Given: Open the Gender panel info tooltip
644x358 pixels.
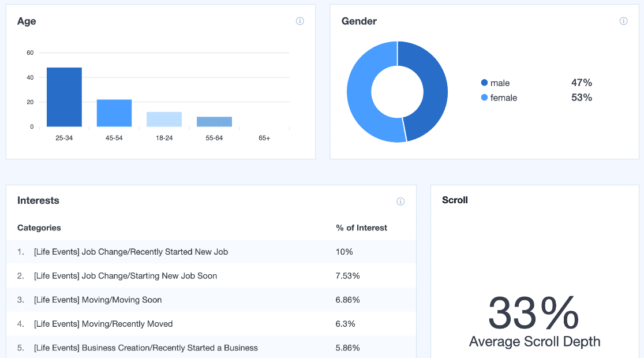Looking at the screenshot, I should coord(623,21).
